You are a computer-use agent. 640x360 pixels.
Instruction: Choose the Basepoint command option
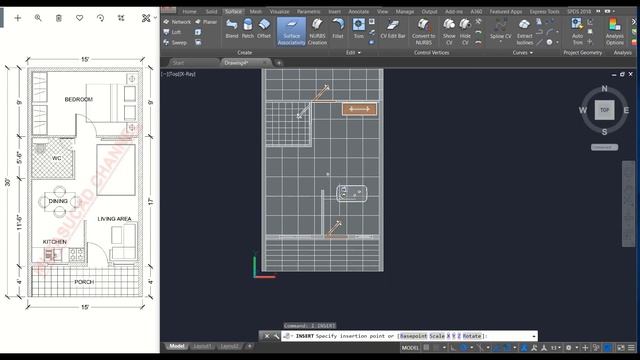pyautogui.click(x=413, y=336)
